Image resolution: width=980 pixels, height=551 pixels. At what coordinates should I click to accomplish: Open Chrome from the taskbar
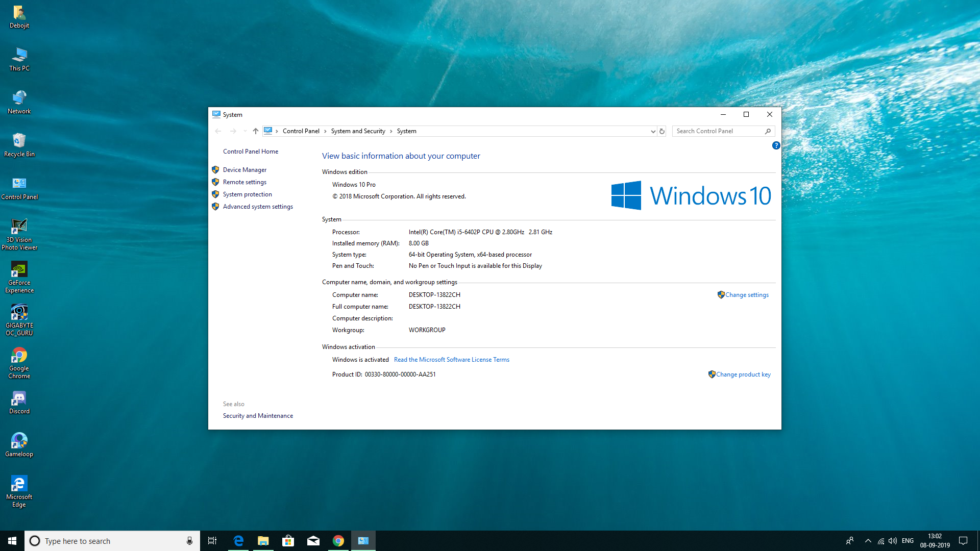tap(338, 541)
